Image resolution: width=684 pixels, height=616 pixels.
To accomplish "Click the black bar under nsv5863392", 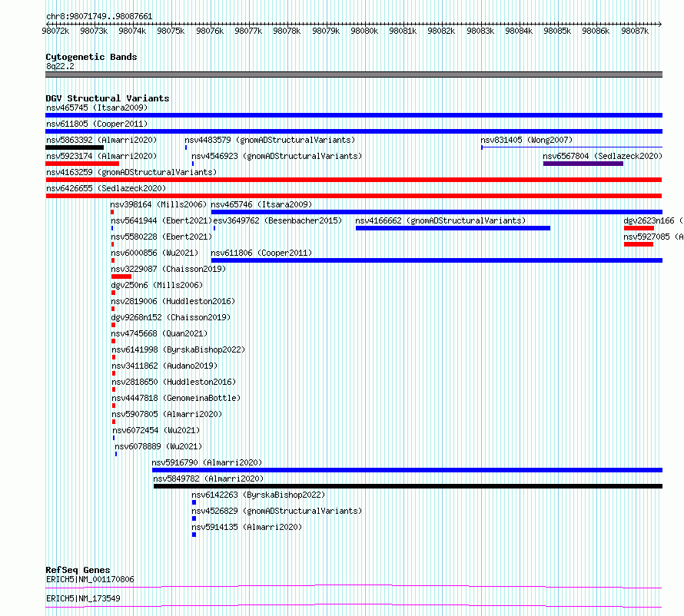I will pyautogui.click(x=75, y=147).
